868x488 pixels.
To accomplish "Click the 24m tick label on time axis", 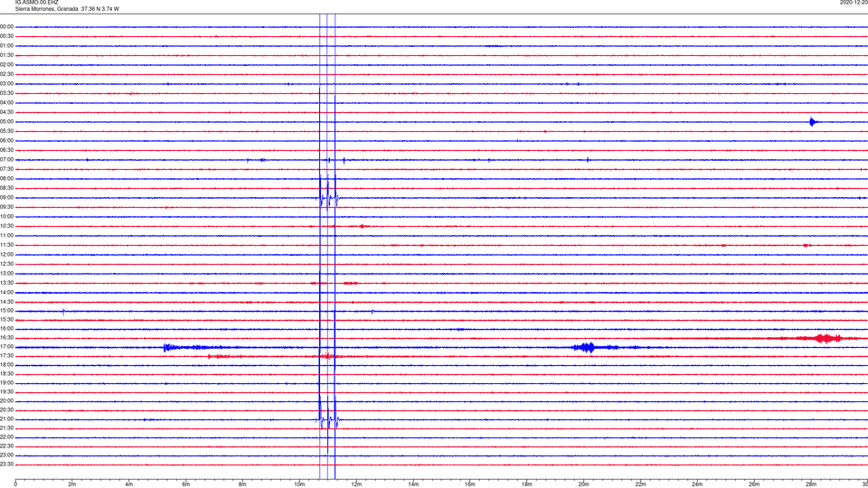I will (x=697, y=484).
